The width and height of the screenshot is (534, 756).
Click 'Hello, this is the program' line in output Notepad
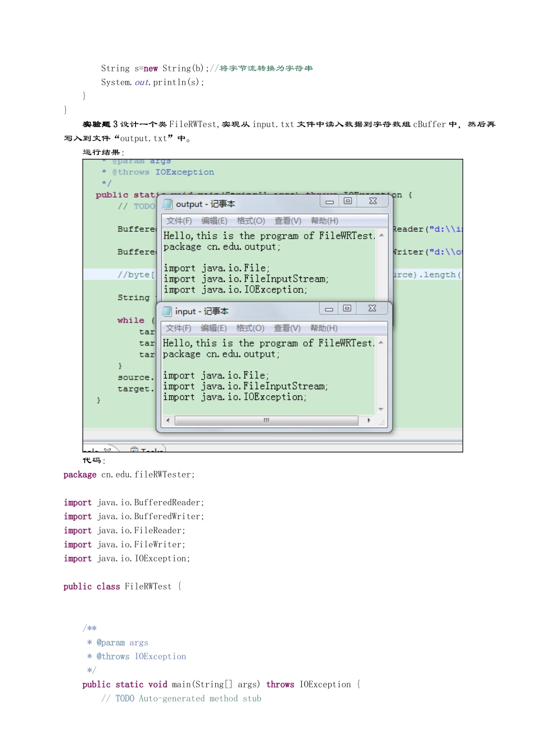tap(269, 236)
